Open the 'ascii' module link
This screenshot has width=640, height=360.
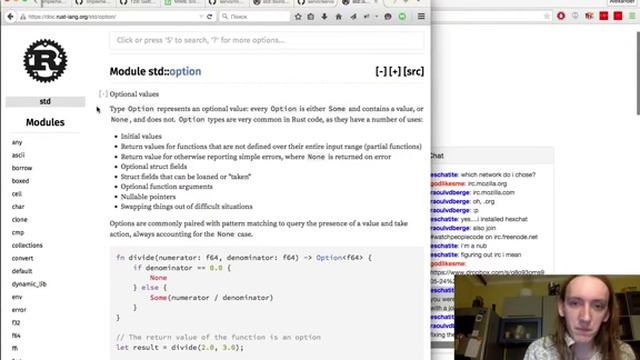(x=18, y=155)
